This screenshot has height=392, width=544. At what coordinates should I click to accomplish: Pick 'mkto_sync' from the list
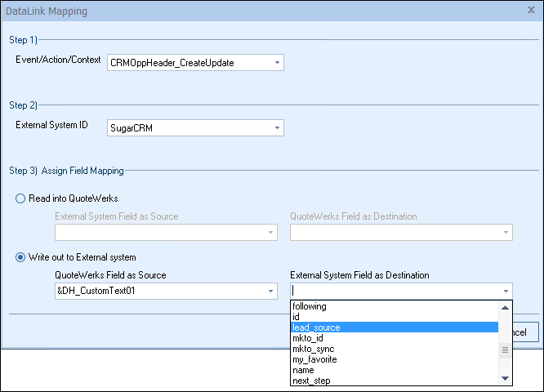point(313,349)
